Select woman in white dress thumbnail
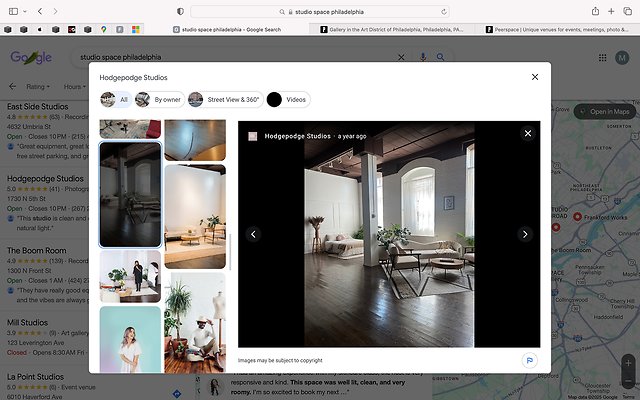Screen dimensions: 640x400 coord(130,340)
